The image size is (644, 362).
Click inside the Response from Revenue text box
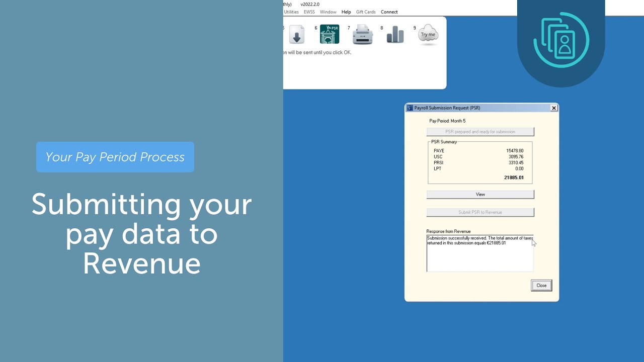[x=480, y=253]
